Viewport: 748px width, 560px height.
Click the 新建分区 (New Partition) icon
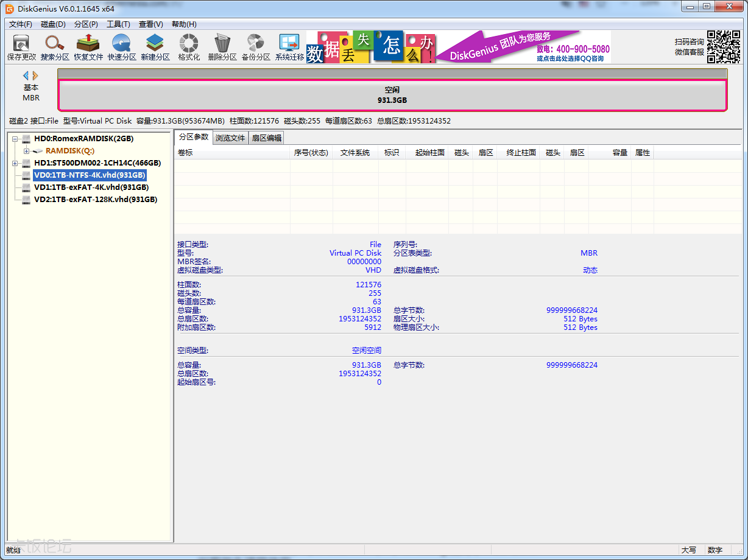[155, 47]
